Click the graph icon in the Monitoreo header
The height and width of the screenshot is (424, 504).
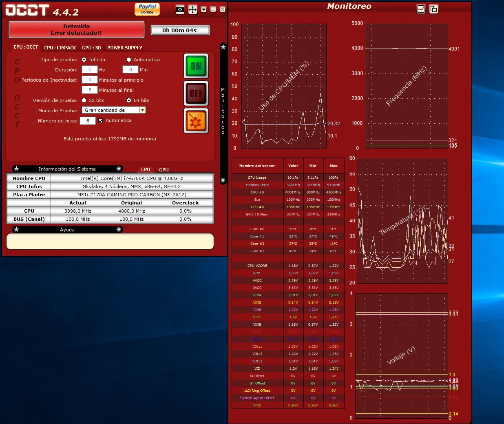click(x=421, y=9)
